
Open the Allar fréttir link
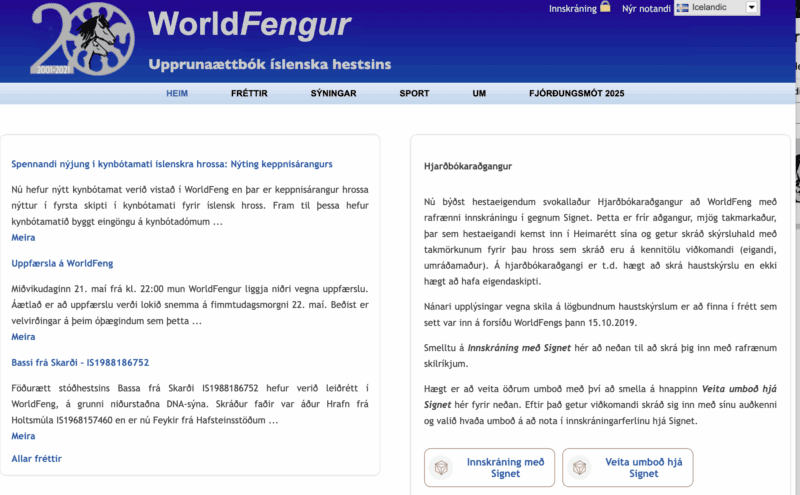click(x=37, y=459)
